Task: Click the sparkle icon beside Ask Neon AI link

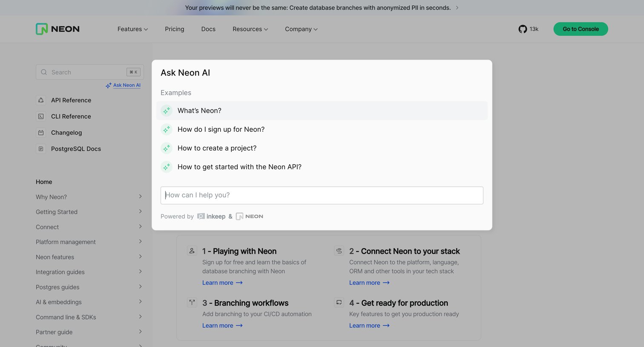Action: (109, 85)
